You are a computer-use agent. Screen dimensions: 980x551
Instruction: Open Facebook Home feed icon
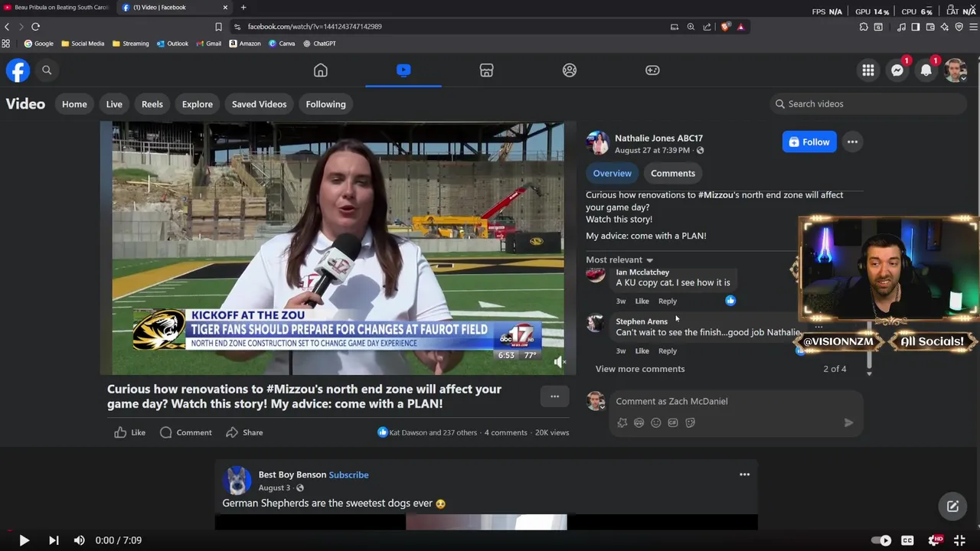pos(321,70)
